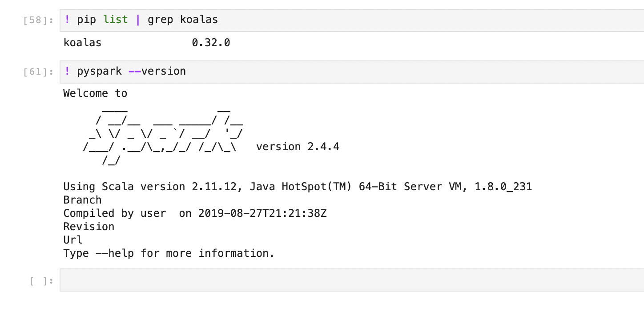Click the '--version' flag in second cell

[157, 72]
